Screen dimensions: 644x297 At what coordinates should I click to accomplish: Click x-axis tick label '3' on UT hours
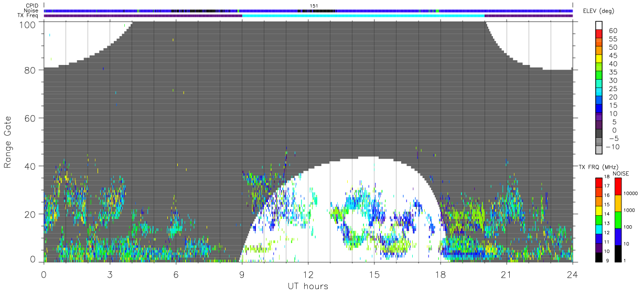pos(110,274)
